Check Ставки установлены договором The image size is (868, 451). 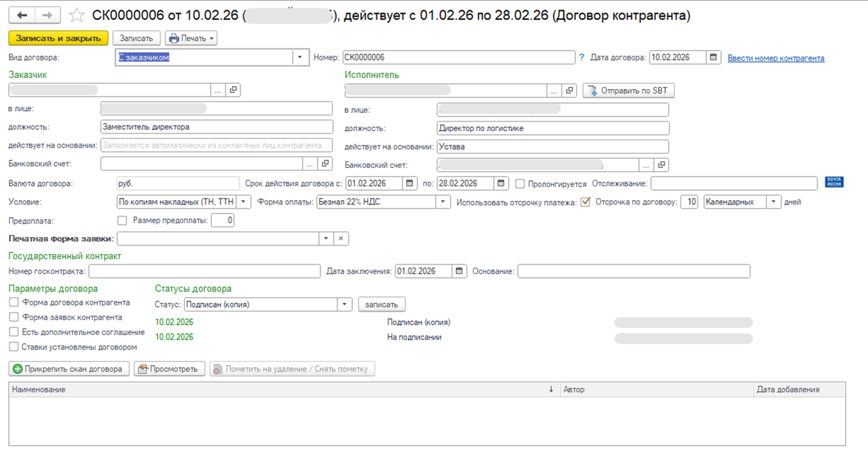14,347
